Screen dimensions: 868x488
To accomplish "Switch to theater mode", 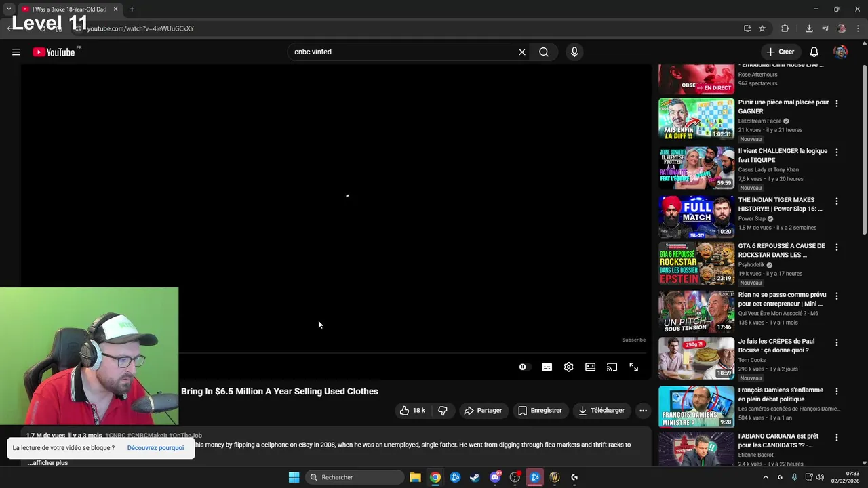I will point(590,367).
